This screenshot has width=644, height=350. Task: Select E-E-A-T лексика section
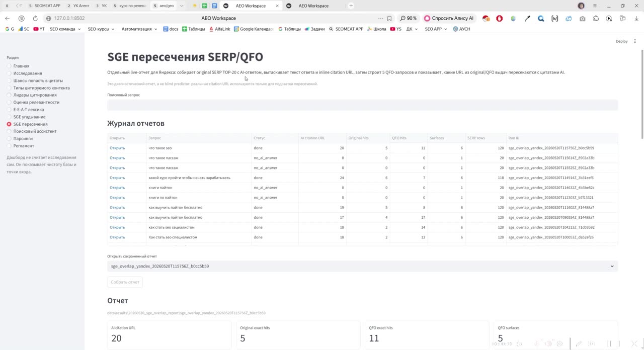coord(25,110)
